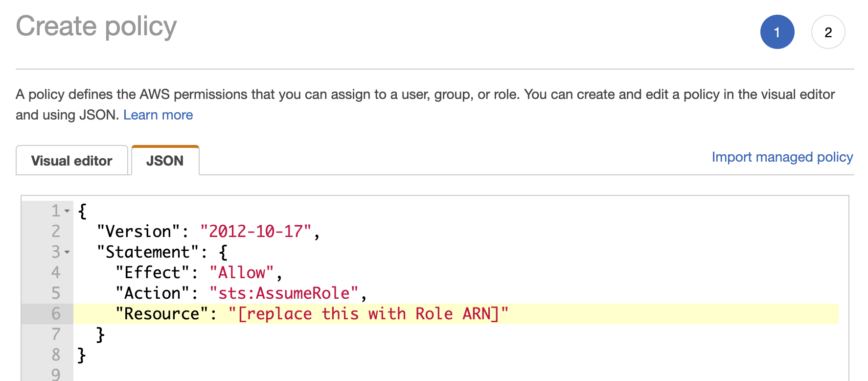Select the JSON tab
The height and width of the screenshot is (381, 868).
click(x=165, y=161)
